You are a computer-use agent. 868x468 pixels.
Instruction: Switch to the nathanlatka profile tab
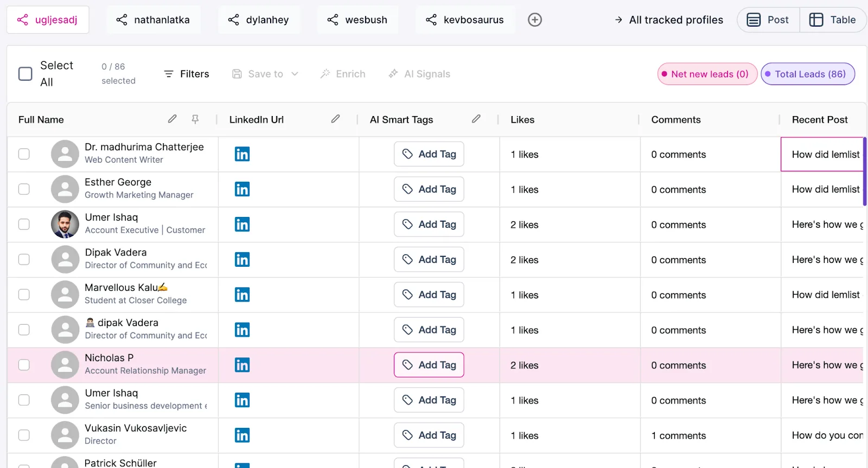154,20
